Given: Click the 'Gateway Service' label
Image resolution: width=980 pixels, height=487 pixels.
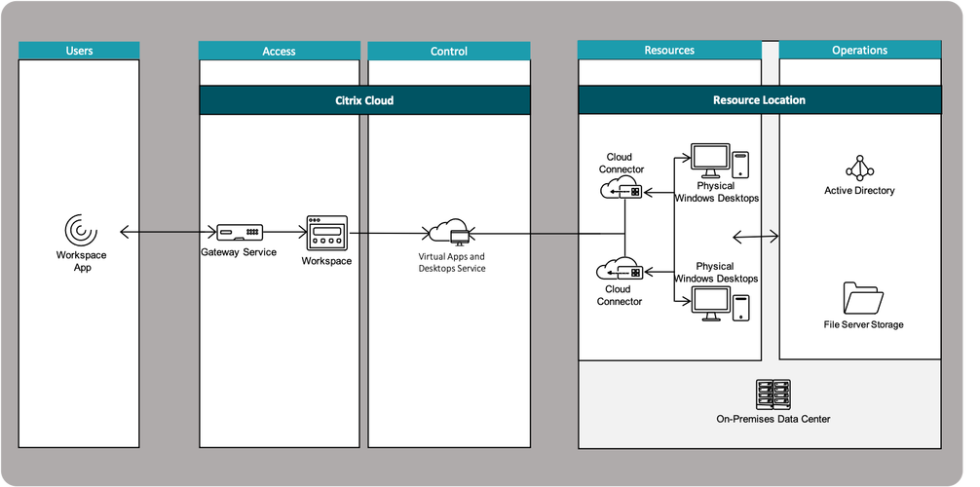Looking at the screenshot, I should click(x=239, y=252).
